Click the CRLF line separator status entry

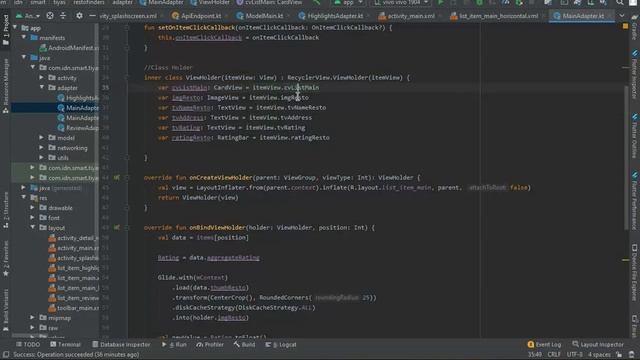pos(554,354)
